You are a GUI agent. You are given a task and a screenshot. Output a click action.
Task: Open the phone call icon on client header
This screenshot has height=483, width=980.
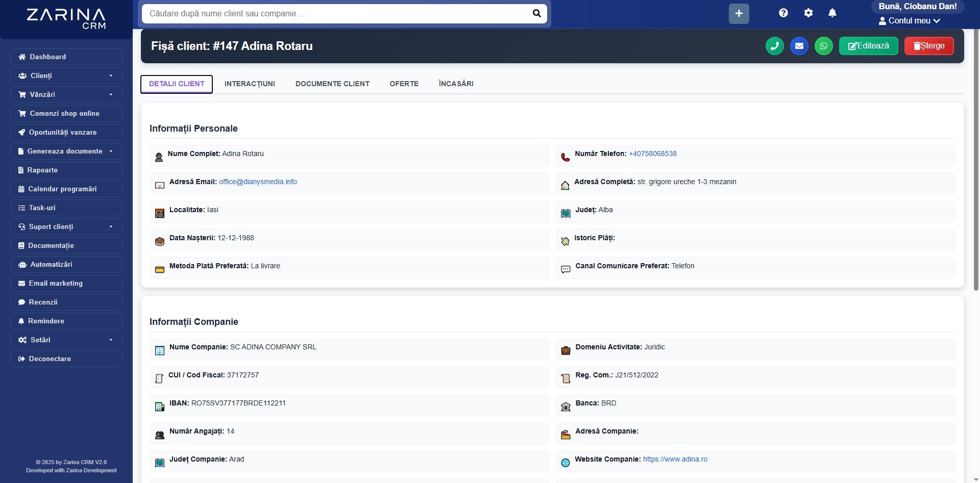click(x=775, y=45)
